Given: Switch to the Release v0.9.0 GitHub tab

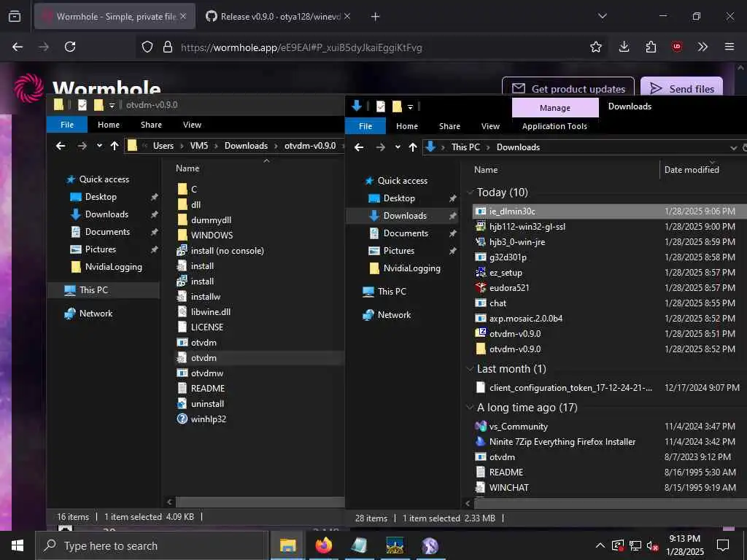Looking at the screenshot, I should point(274,17).
